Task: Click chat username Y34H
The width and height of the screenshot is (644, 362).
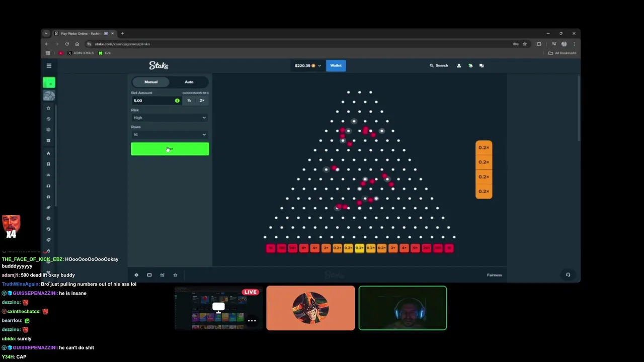Action: coord(8,356)
